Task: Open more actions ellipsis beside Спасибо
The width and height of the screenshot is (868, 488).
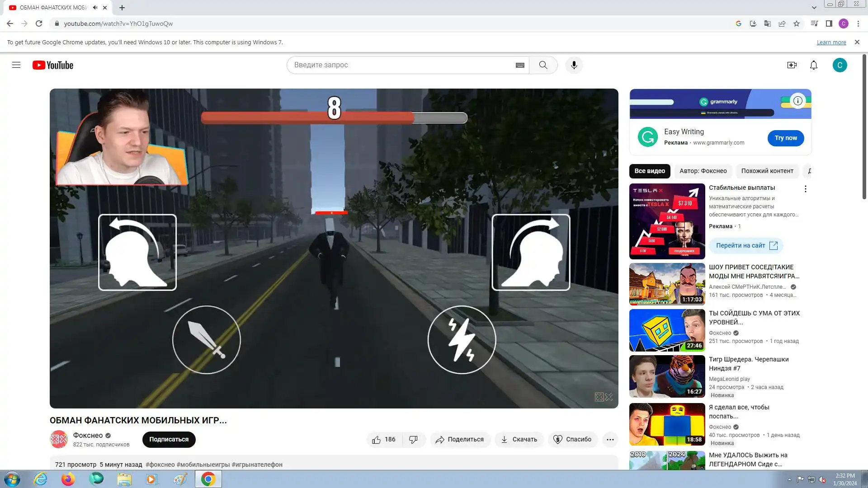Action: [610, 439]
